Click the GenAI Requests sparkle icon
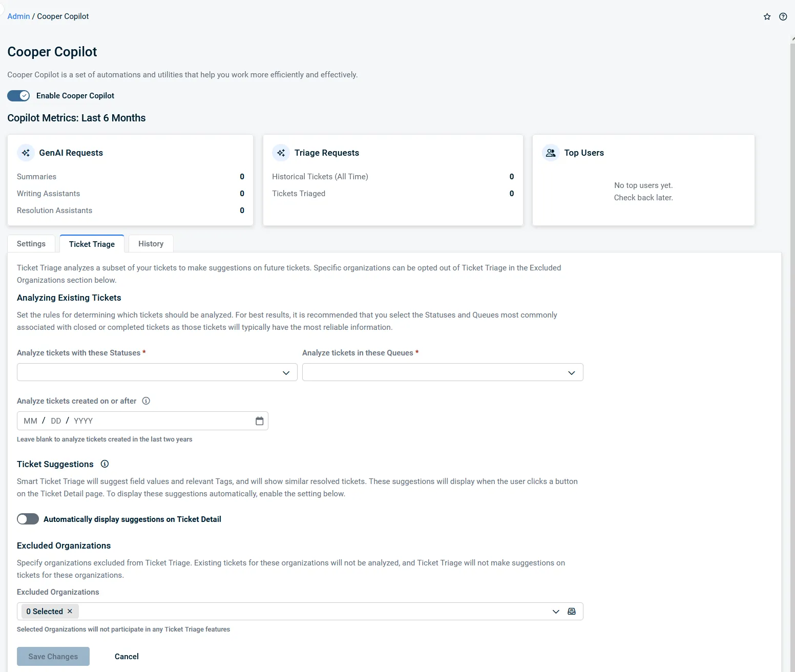Viewport: 795px width, 672px height. point(26,153)
